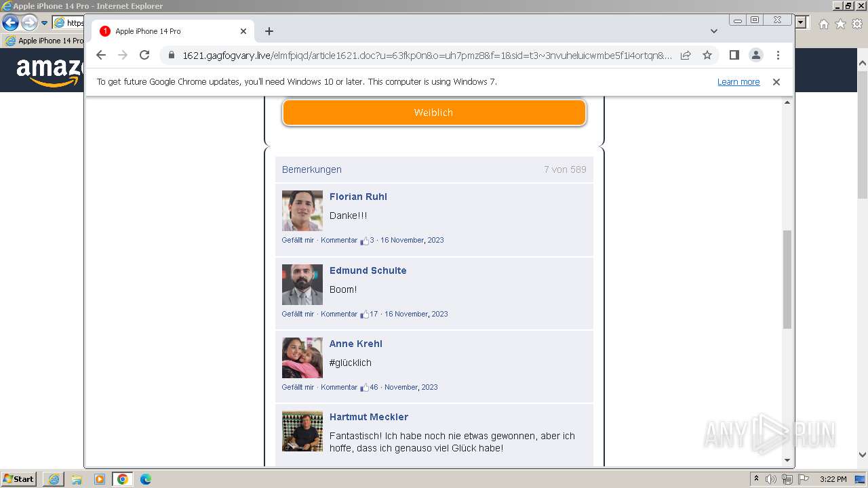Open the Learn more link
Viewport: 868px width, 488px height.
(738, 82)
